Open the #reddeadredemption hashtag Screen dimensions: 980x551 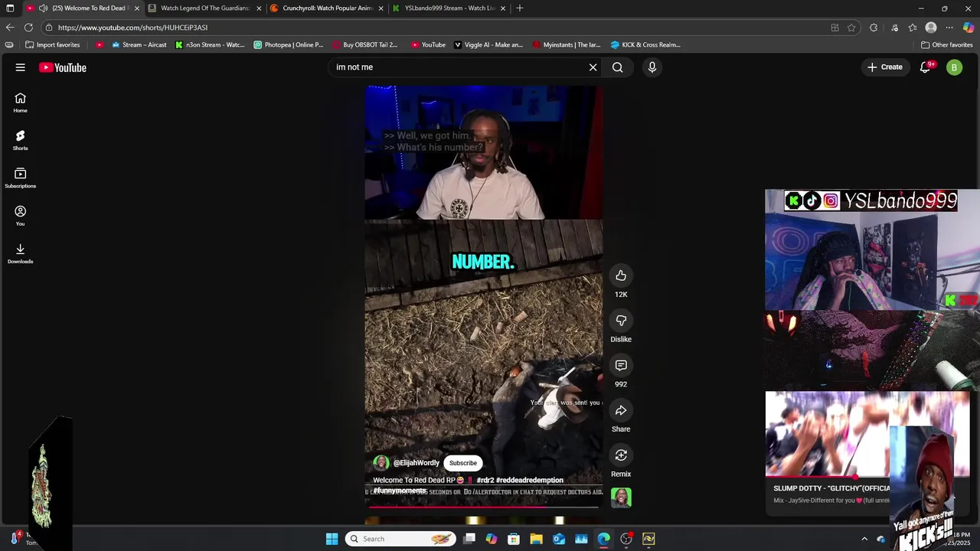pyautogui.click(x=530, y=480)
